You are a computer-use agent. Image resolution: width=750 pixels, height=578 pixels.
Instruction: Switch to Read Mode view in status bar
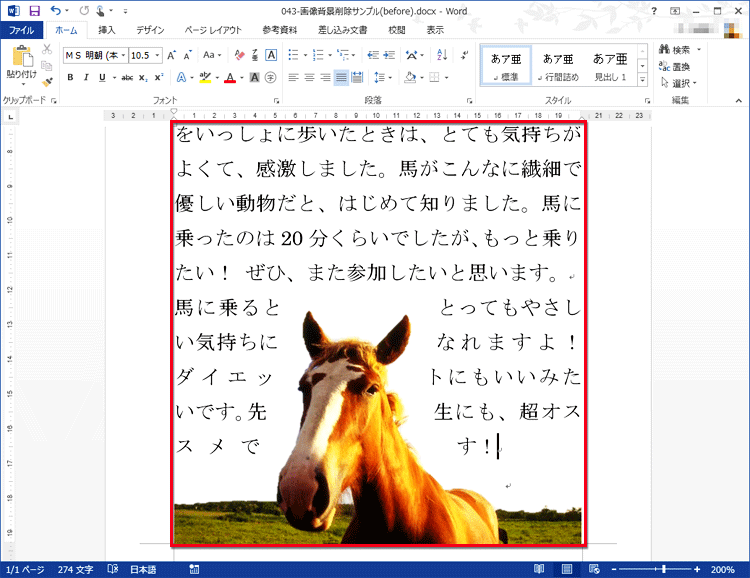pos(539,569)
